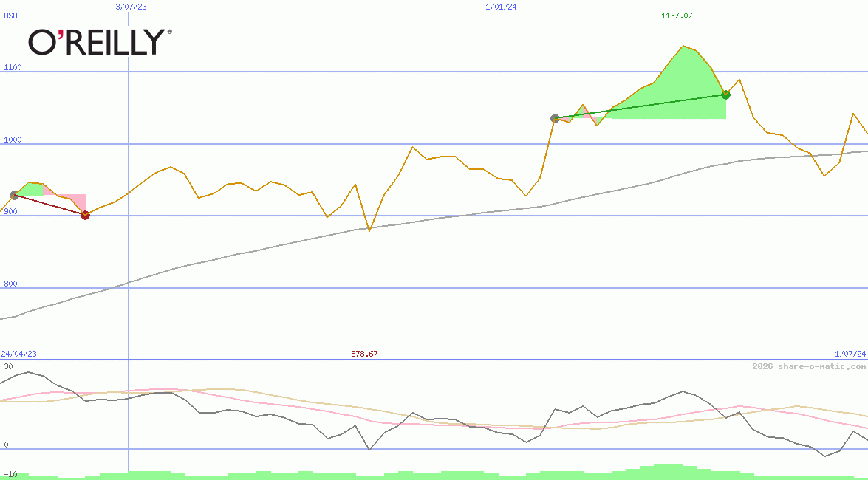Click the 3/07/23 date label
Viewport: 868px width, 480px height.
(131, 7)
